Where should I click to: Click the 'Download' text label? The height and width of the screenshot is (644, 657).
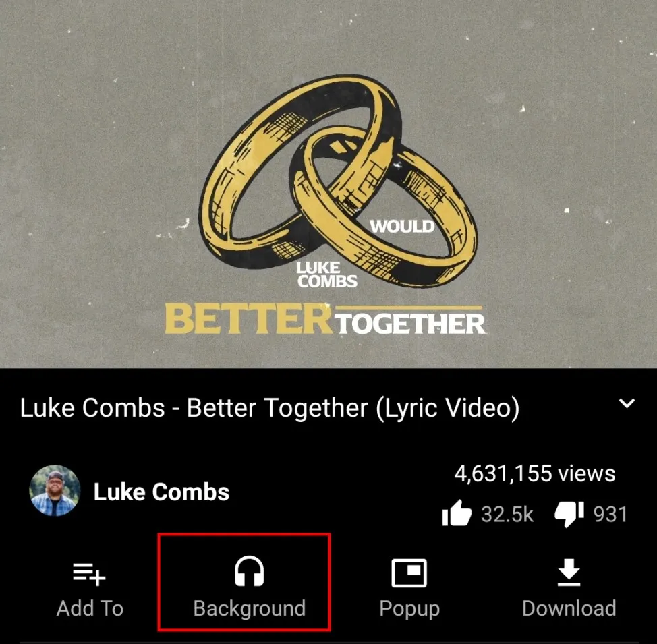(x=569, y=608)
